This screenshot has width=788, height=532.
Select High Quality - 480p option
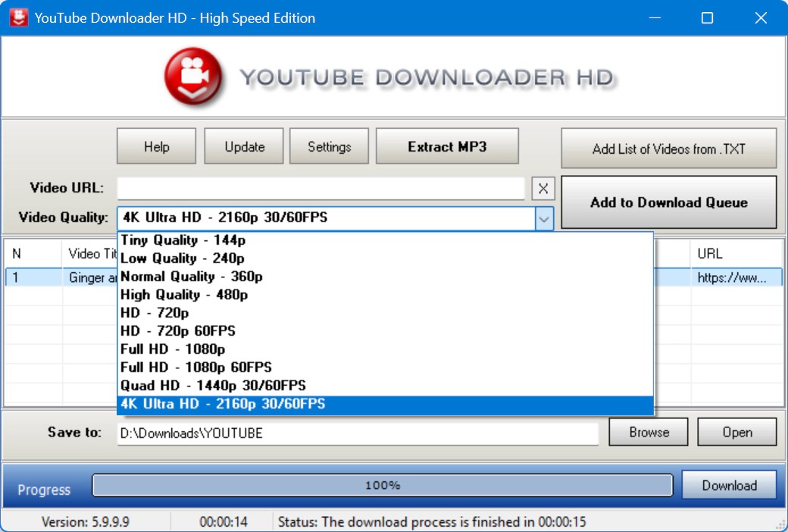coord(184,295)
